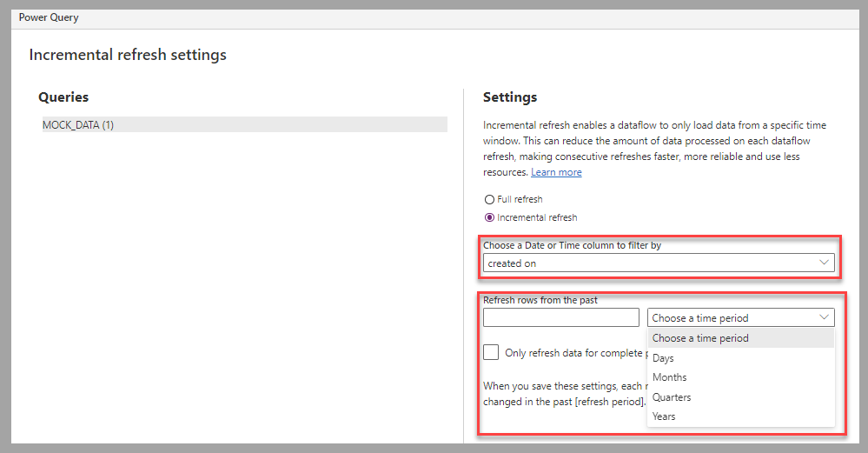The width and height of the screenshot is (868, 453).
Task: Tick the Only refresh data for complete checkbox
Action: (x=491, y=352)
